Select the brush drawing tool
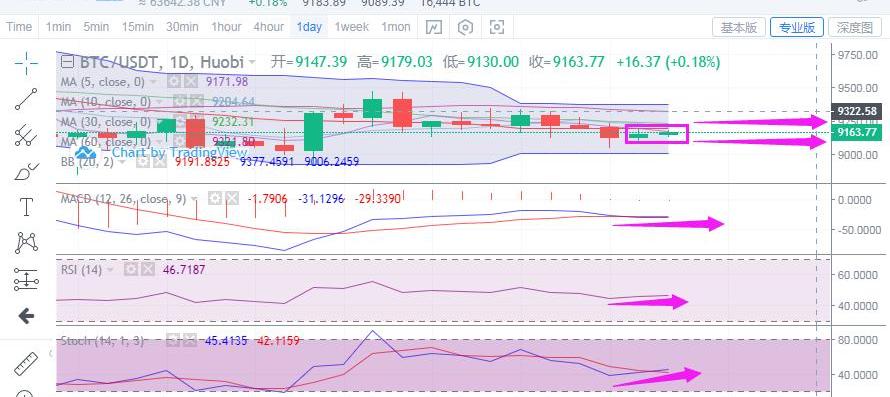The image size is (890, 397). point(27,171)
